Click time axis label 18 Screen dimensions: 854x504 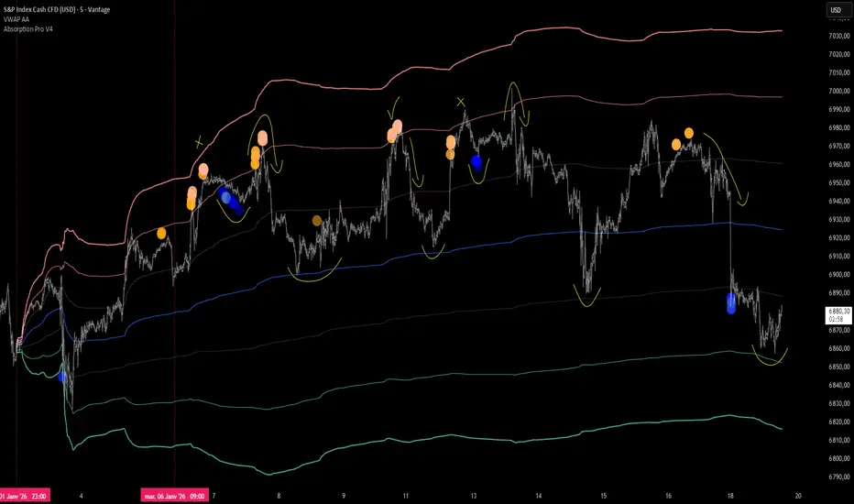coord(730,496)
